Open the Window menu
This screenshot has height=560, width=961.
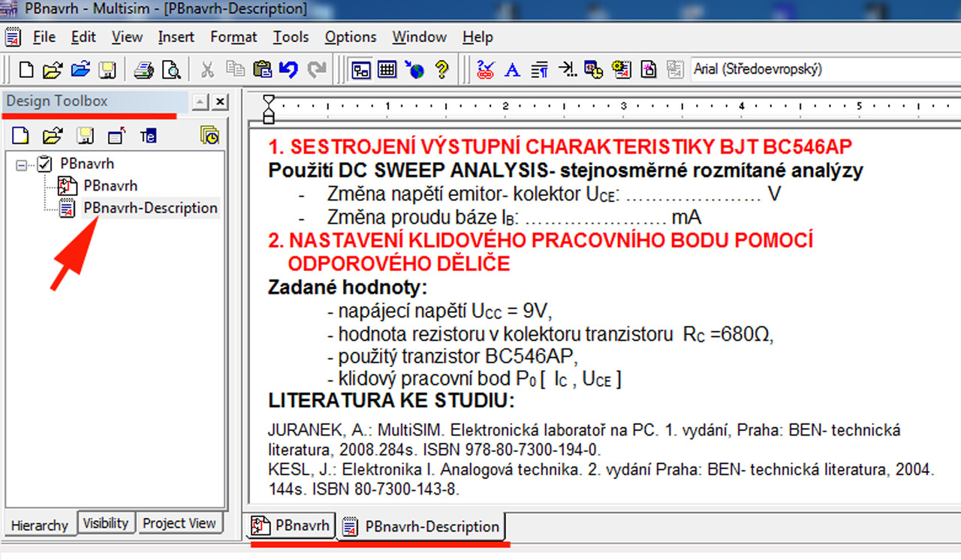tap(419, 37)
